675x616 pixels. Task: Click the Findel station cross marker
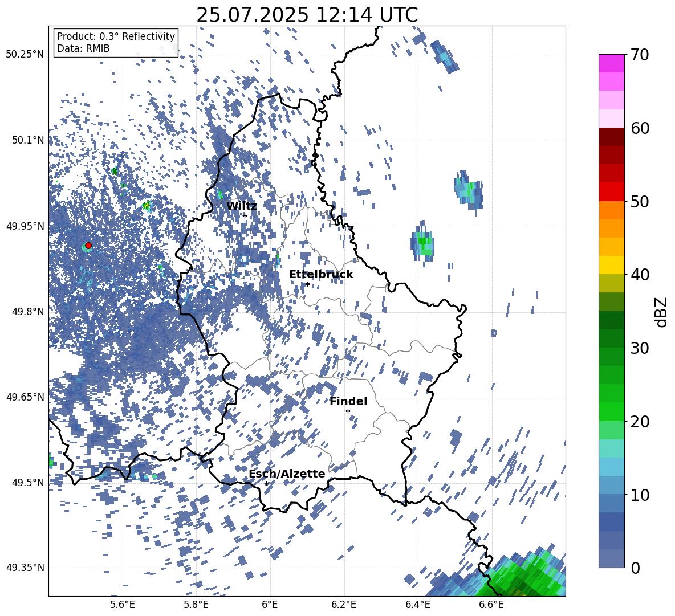348,411
